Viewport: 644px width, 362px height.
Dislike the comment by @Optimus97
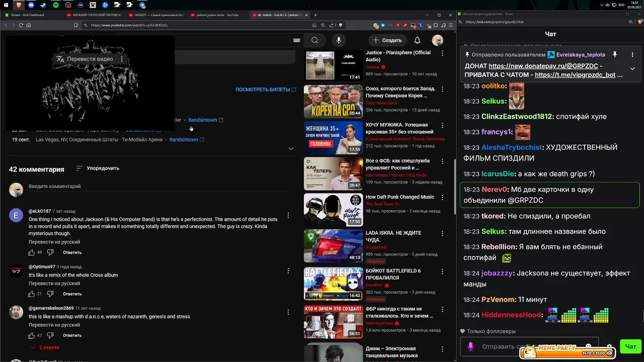pos(50,294)
